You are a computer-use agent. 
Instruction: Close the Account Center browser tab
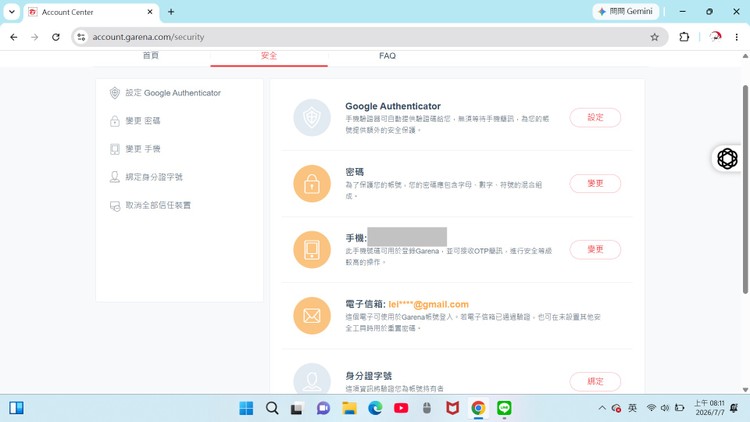(150, 12)
